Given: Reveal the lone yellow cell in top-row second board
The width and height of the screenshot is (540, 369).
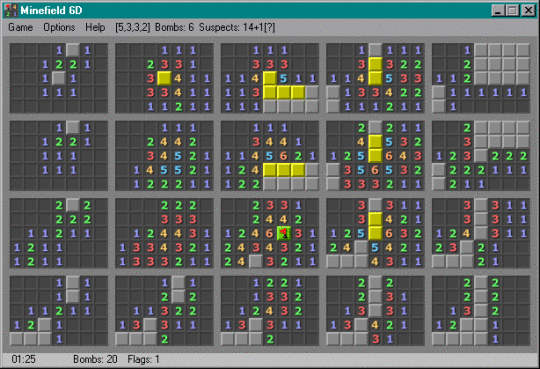Looking at the screenshot, I should (164, 78).
